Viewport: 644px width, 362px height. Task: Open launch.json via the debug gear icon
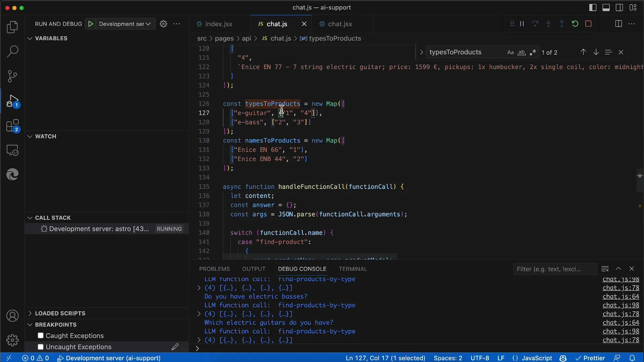tap(164, 24)
